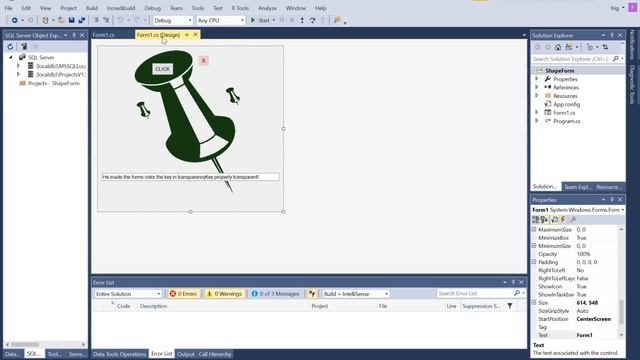Click the New Project toolbar icon
Viewport: 640px width, 360px height.
click(x=45, y=20)
